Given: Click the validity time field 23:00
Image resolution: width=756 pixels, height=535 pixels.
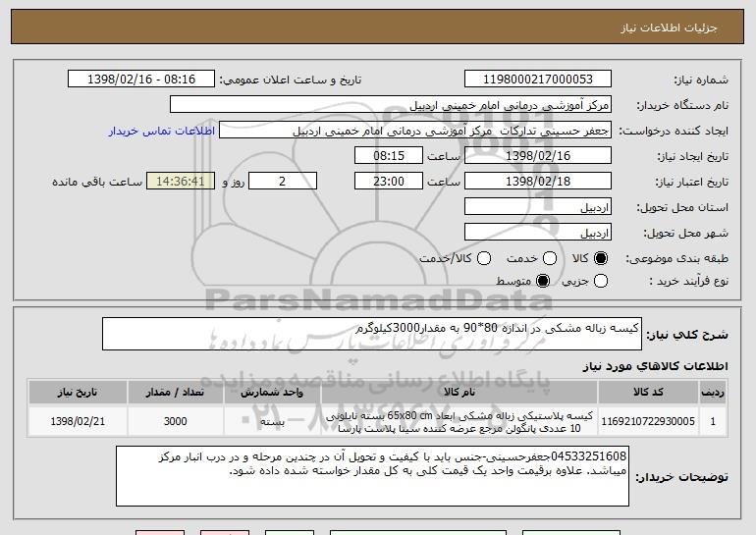Looking at the screenshot, I should [x=389, y=182].
